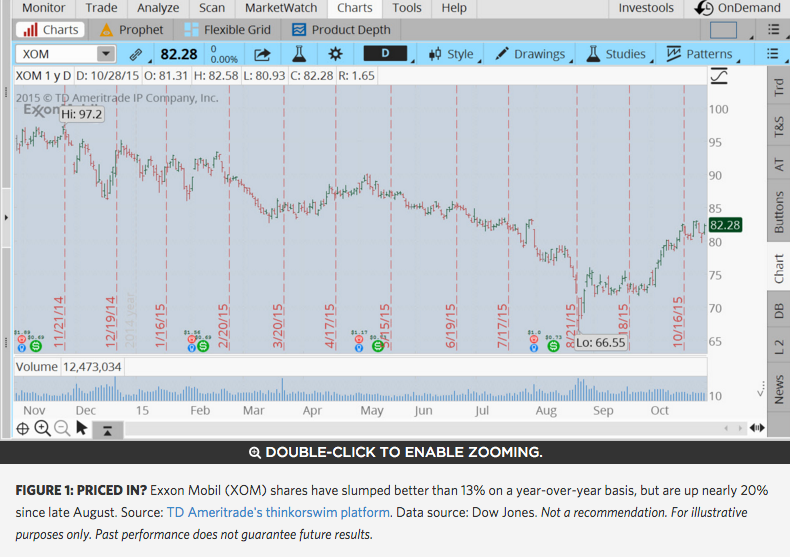Expand the symbol selector dropdown arrow
Screen dimensions: 790x557
coord(106,53)
